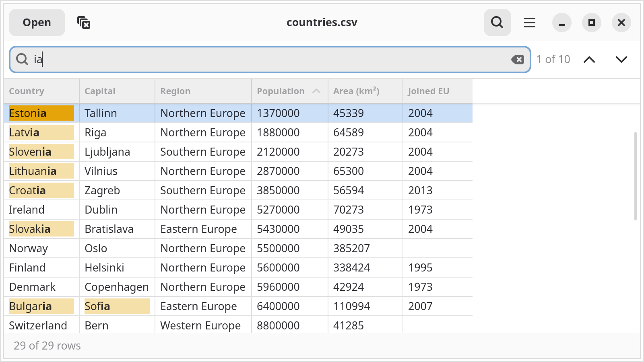Minimize the countries.csv window

coord(562,23)
